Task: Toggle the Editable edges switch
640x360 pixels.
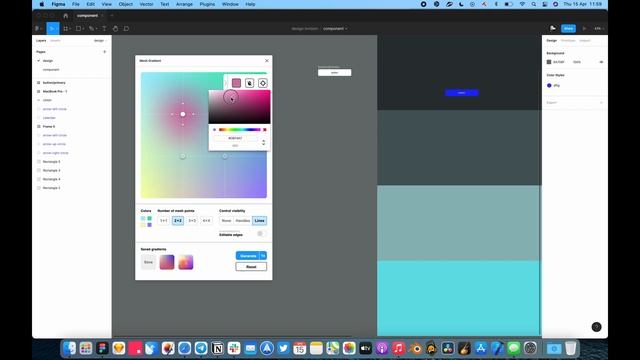Action: [261, 233]
